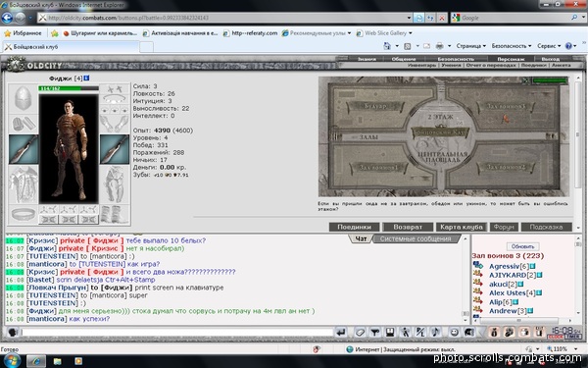Viewport: 588px width, 368px height.
Task: Click the chat filter funnel icon
Action: 374,333
